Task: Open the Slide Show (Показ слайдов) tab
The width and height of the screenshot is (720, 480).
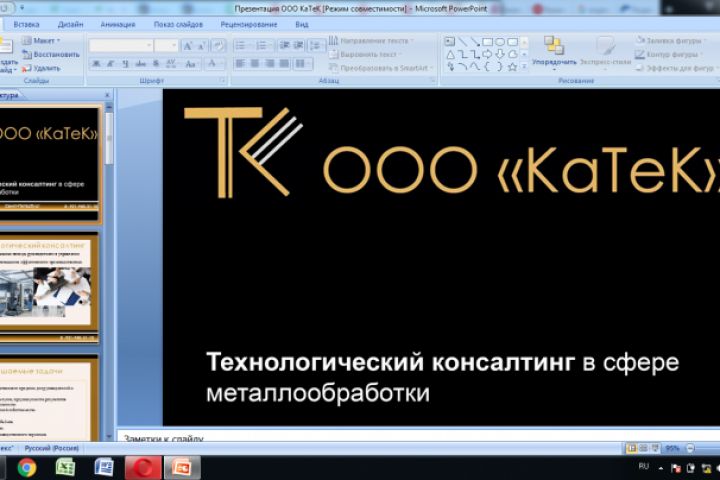Action: [x=178, y=24]
